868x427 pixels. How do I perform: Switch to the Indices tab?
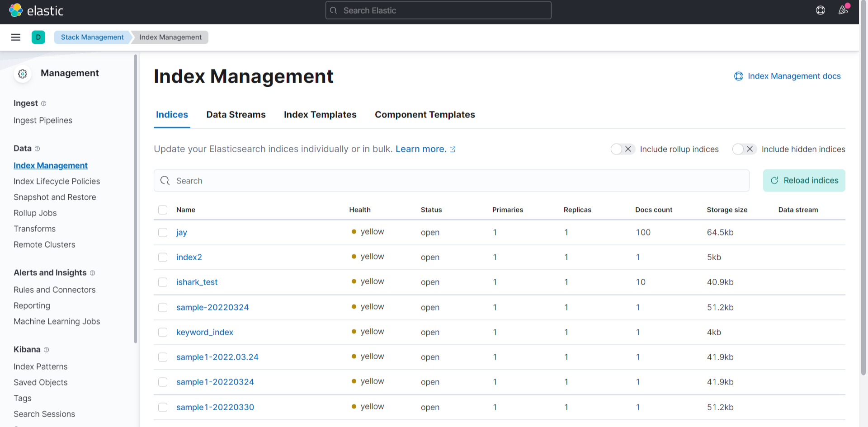pyautogui.click(x=172, y=115)
